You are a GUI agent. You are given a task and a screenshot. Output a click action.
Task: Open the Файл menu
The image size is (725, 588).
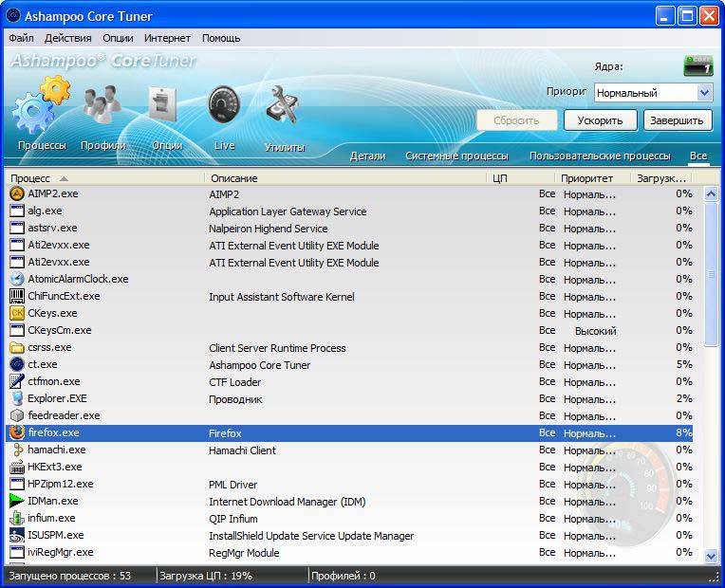[x=21, y=38]
